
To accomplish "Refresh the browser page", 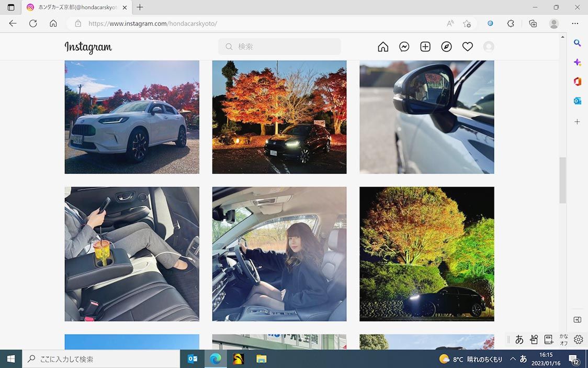I will click(x=33, y=24).
